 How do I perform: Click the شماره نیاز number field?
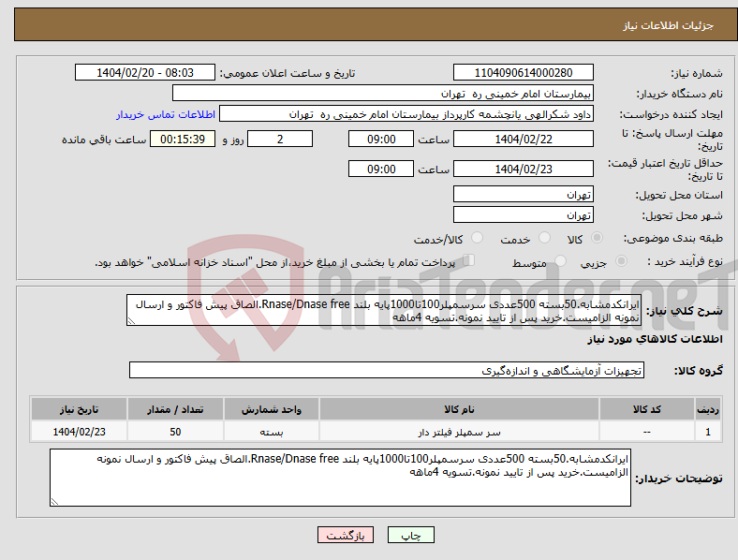(524, 72)
